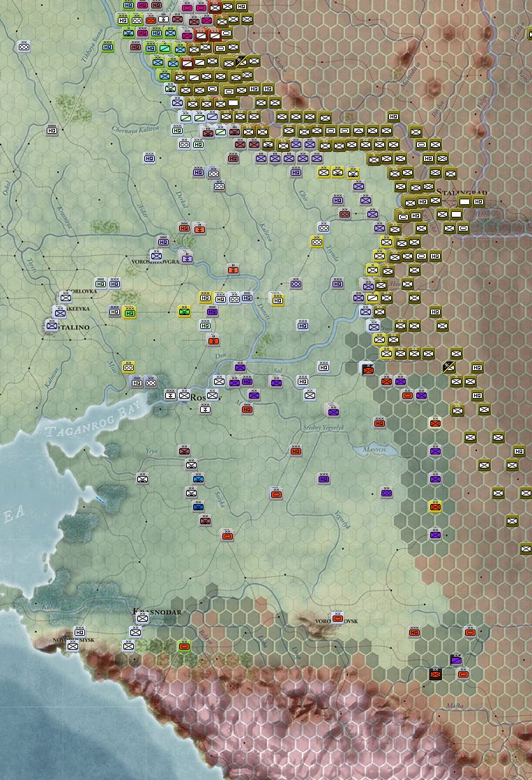Click the Urup river label

(x=296, y=653)
